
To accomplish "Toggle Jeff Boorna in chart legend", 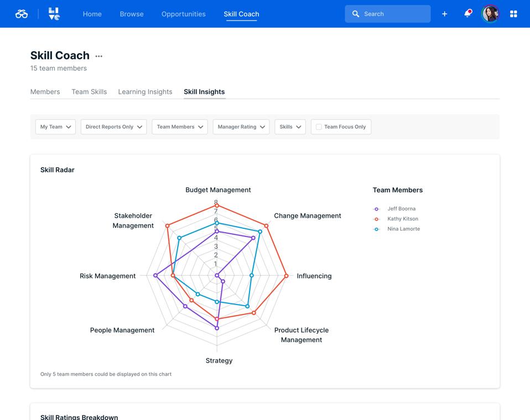I will 401,209.
